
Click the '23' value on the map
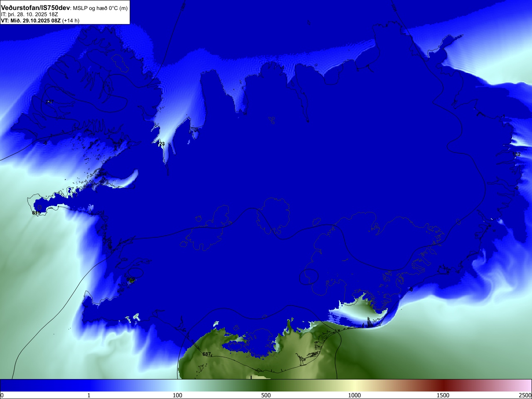point(162,144)
